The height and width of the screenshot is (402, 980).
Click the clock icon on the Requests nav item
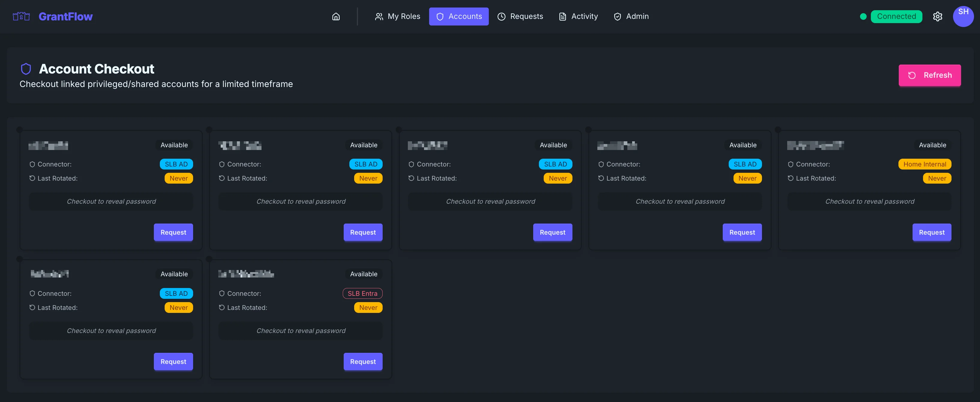(501, 16)
